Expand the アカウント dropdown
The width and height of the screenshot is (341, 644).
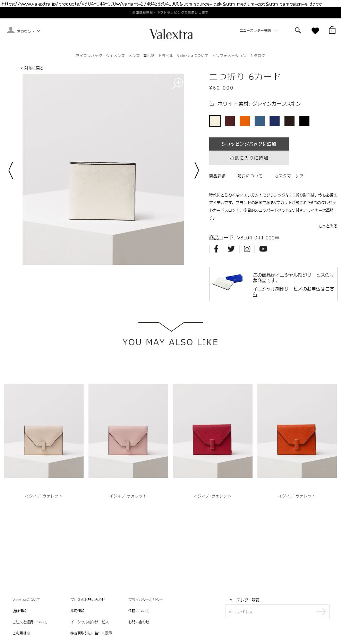24,31
